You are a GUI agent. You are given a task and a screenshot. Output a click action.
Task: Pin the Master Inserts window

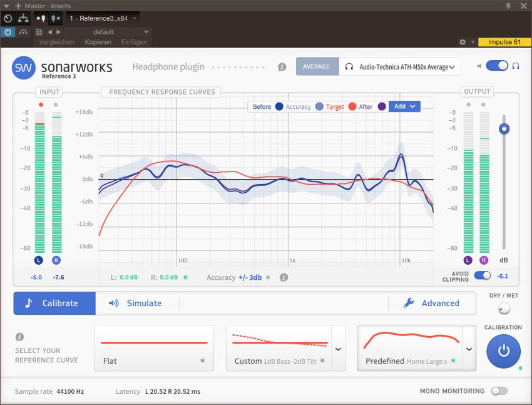508,6
